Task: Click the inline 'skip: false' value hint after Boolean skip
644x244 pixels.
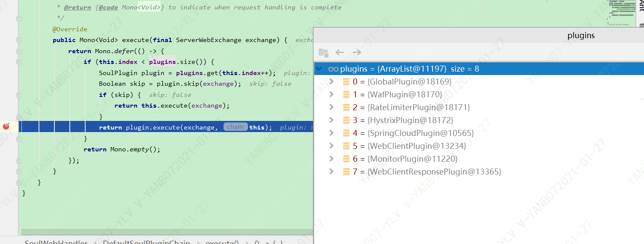Action: coord(270,84)
